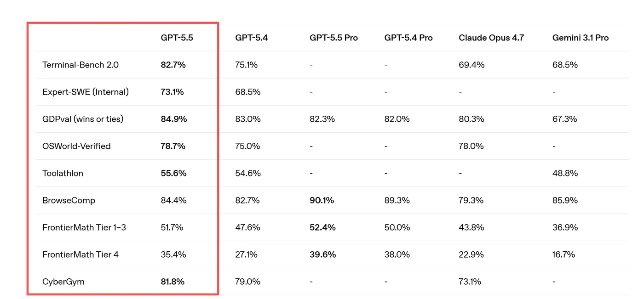
Task: Select the GDPval (wins or ties) label
Action: [x=83, y=119]
